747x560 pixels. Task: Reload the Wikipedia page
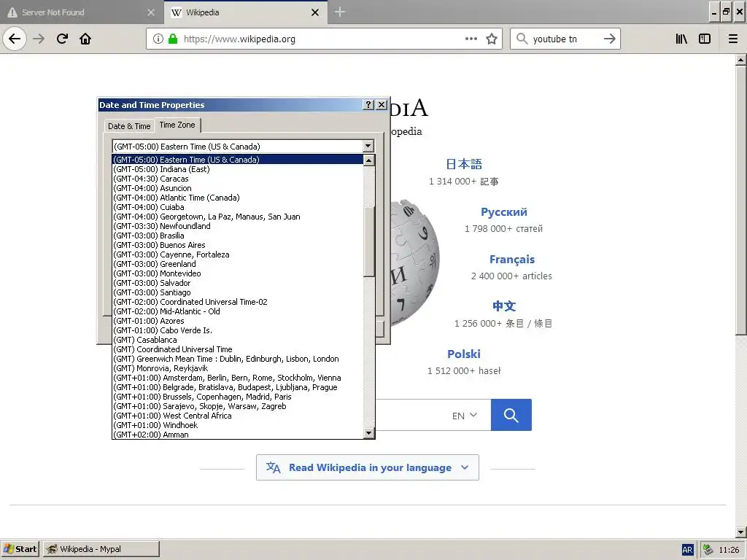62,39
